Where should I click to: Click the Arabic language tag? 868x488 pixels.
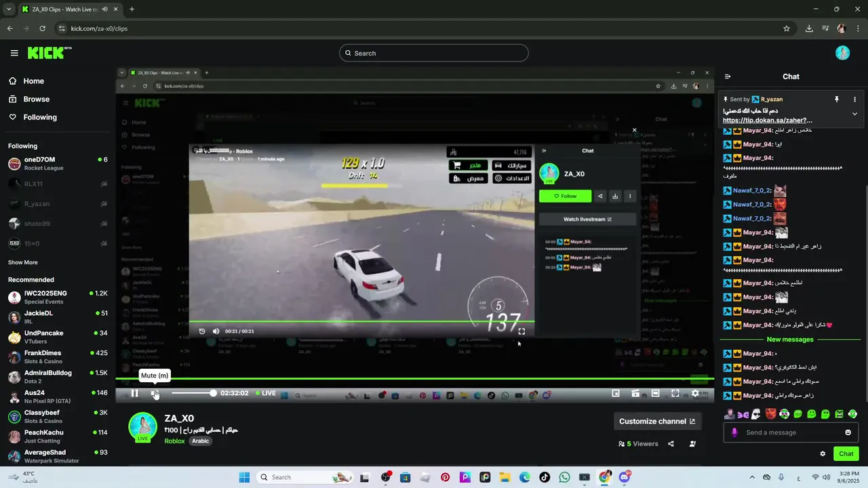[200, 441]
